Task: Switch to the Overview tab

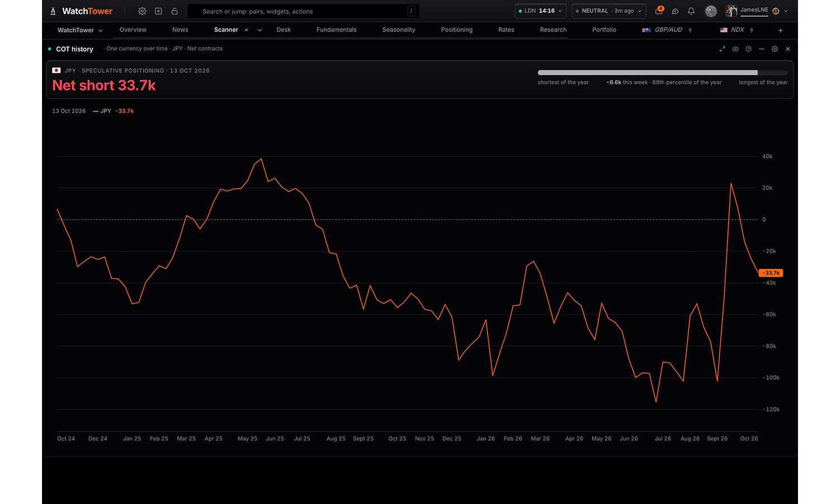Action: click(133, 30)
